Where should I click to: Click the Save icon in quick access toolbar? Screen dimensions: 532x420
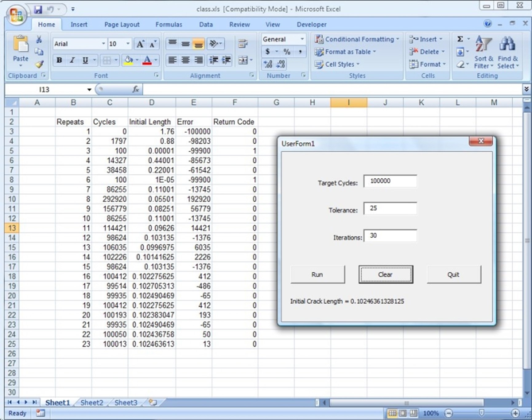coord(38,10)
